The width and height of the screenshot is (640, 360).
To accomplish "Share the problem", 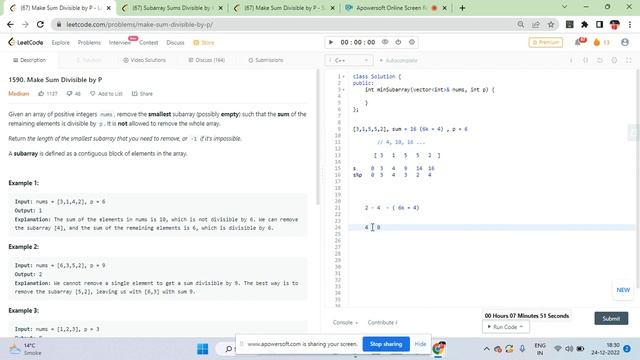I will [x=142, y=93].
